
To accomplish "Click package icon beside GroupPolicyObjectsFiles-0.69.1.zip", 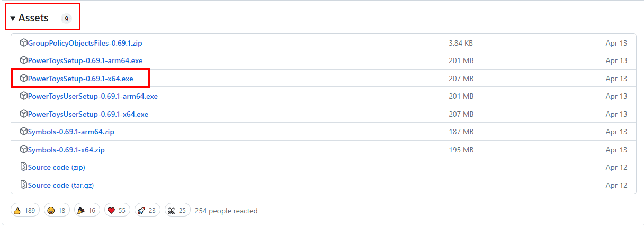I will (x=23, y=42).
